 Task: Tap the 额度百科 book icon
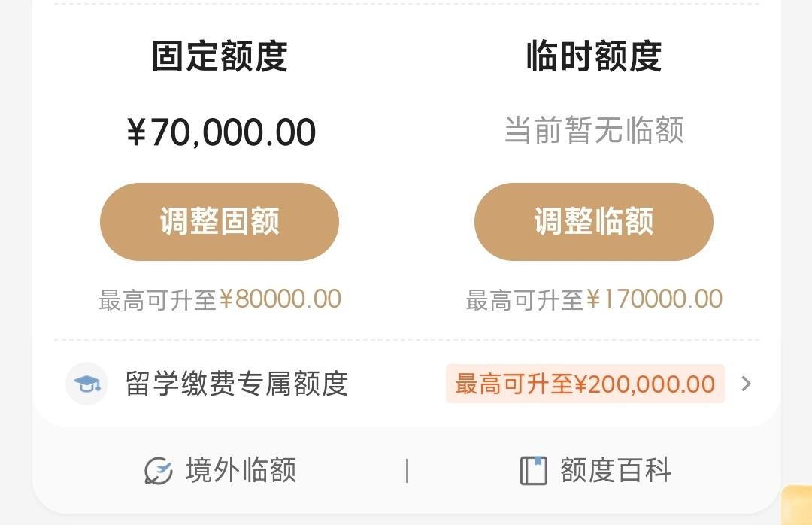click(533, 471)
